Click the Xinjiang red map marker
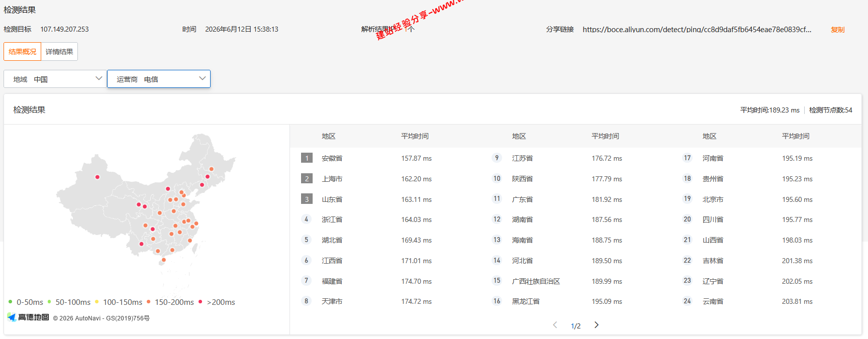This screenshot has width=868, height=339. click(98, 177)
